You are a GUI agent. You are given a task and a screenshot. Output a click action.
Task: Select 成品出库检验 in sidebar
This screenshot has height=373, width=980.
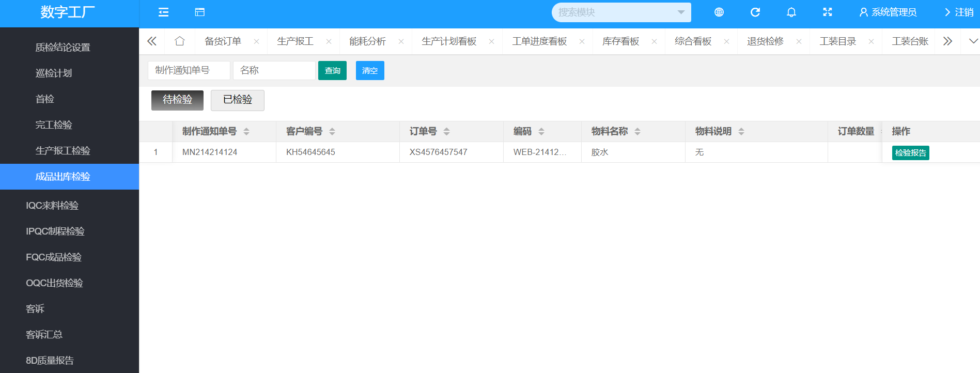coord(69,177)
